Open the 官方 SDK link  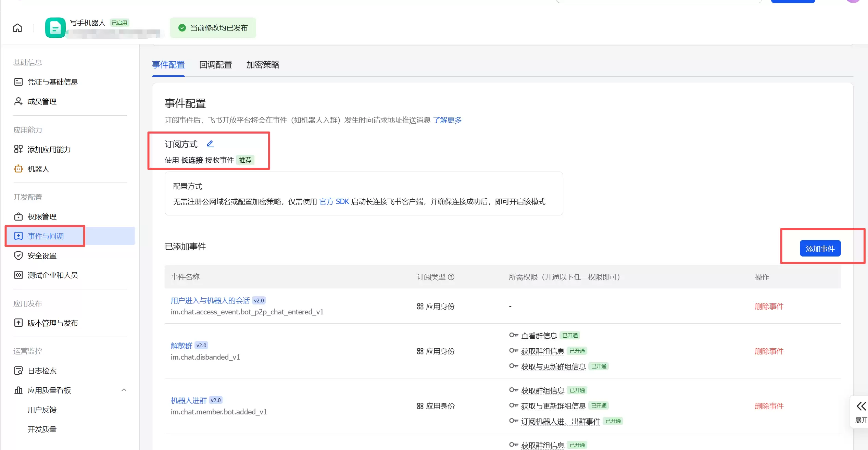point(334,201)
